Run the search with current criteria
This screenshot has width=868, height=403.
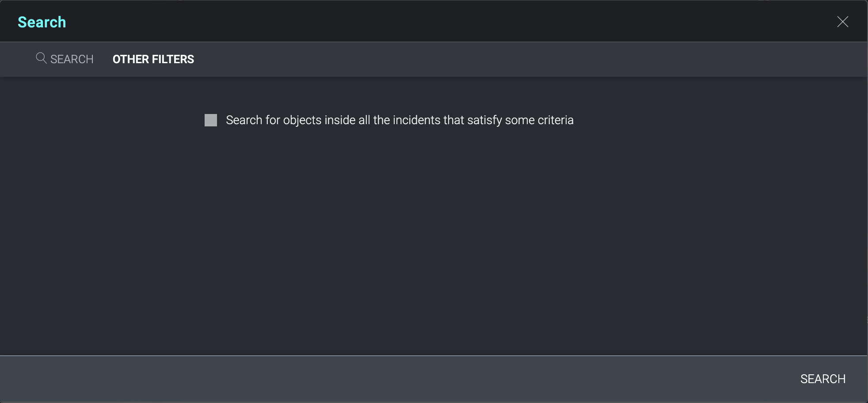point(822,378)
